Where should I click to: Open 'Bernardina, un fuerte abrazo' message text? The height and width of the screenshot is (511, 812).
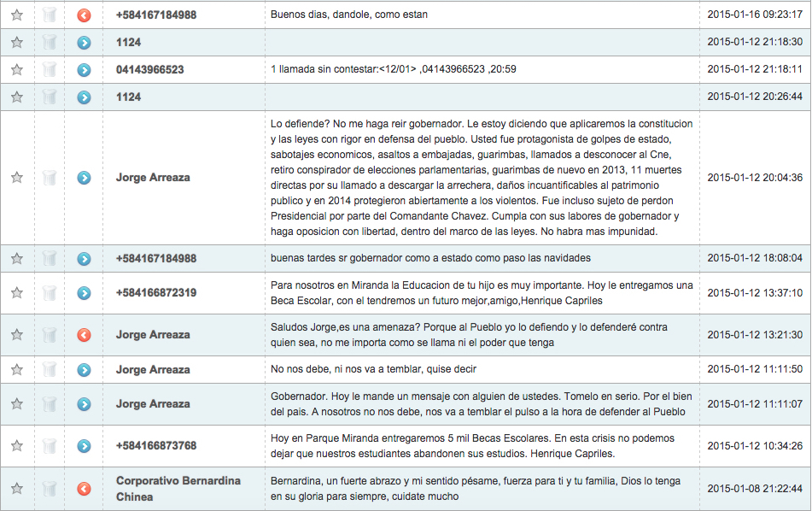click(x=476, y=488)
